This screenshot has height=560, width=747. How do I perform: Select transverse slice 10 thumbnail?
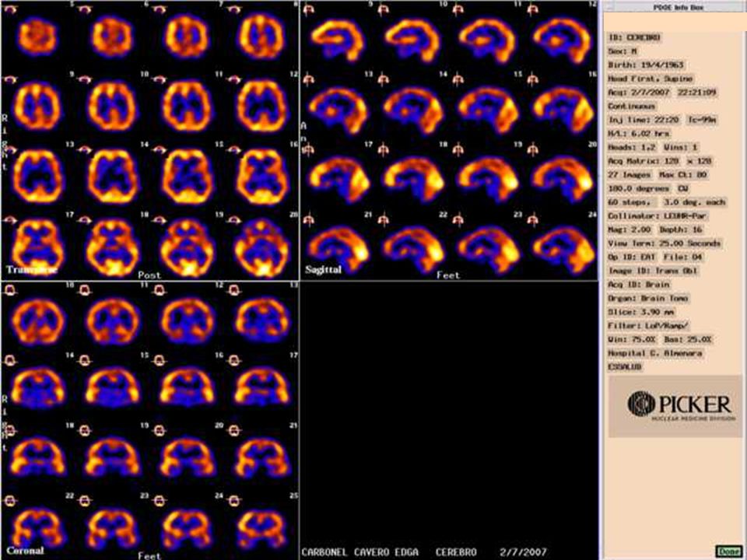[112, 107]
